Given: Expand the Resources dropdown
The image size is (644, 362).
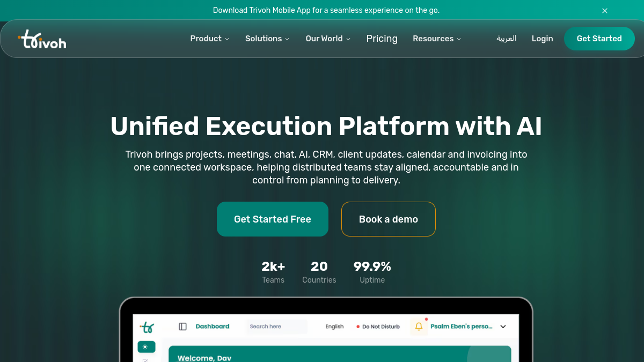Looking at the screenshot, I should [437, 39].
